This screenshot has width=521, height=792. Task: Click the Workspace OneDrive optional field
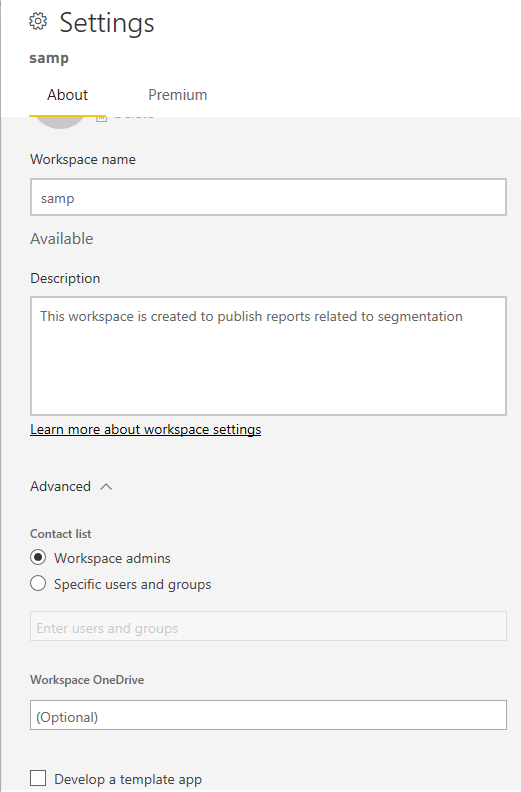tap(268, 715)
